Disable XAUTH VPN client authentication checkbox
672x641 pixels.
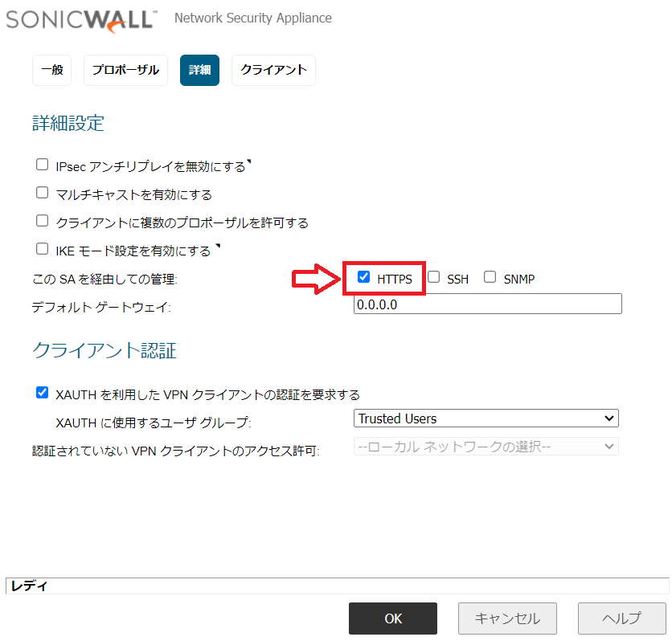[x=42, y=392]
